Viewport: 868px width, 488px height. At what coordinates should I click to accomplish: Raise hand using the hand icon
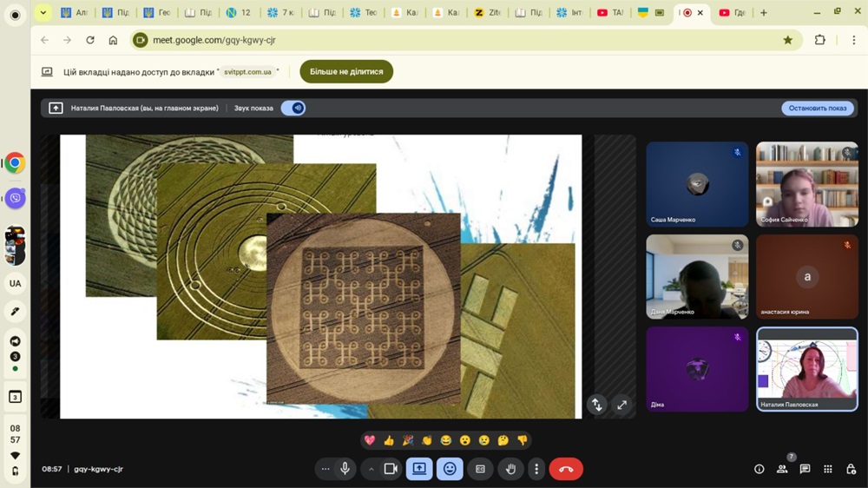click(510, 469)
